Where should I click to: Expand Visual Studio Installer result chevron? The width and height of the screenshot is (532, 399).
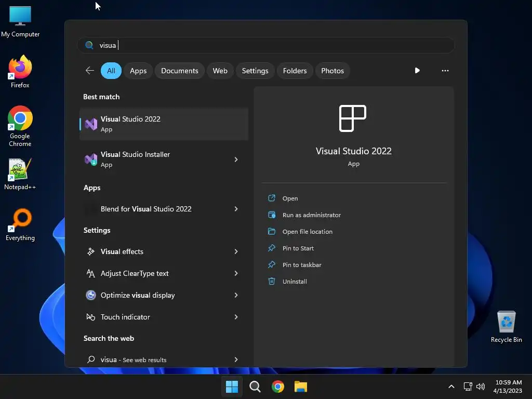point(236,159)
